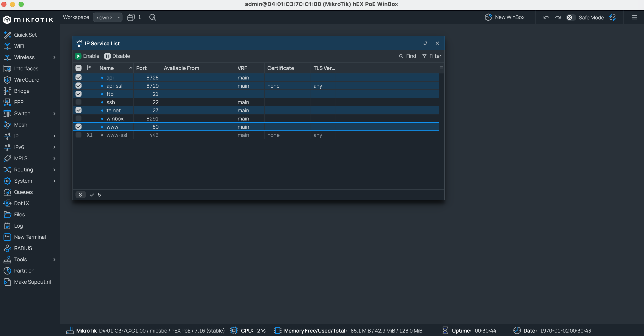Screen dimensions: 644x336
Task: Click the undo arrow icon
Action: click(546, 17)
